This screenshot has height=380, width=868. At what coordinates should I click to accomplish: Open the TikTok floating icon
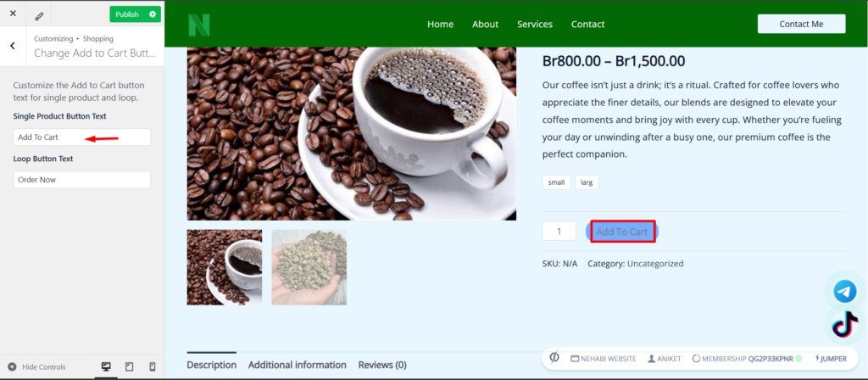[x=845, y=324]
